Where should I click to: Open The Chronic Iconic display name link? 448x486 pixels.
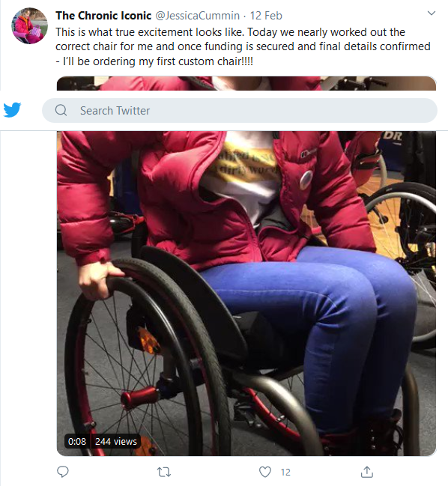click(x=103, y=16)
